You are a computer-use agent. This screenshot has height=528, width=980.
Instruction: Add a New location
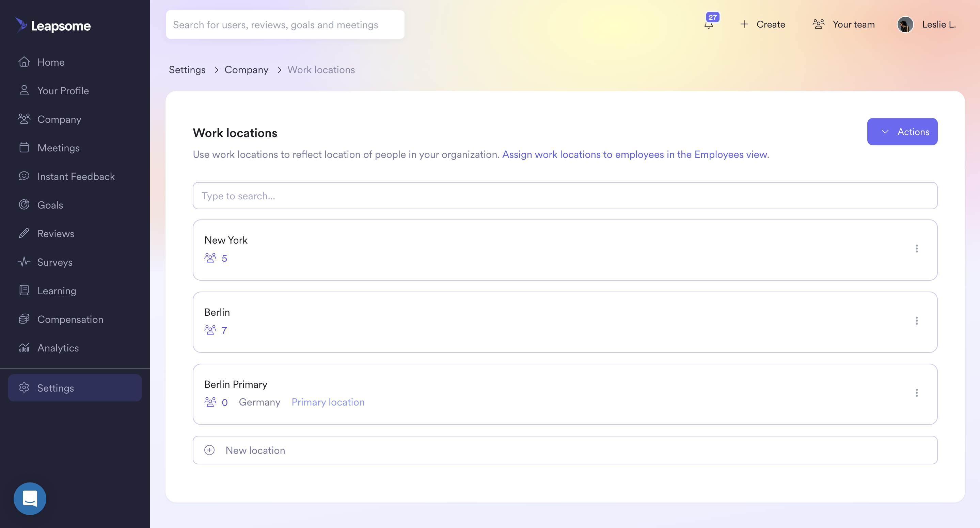(x=565, y=450)
